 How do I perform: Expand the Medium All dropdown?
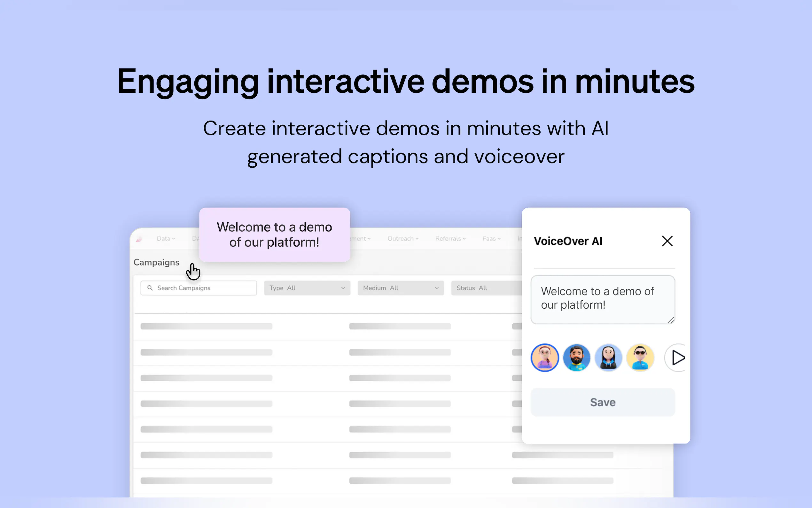pyautogui.click(x=401, y=288)
